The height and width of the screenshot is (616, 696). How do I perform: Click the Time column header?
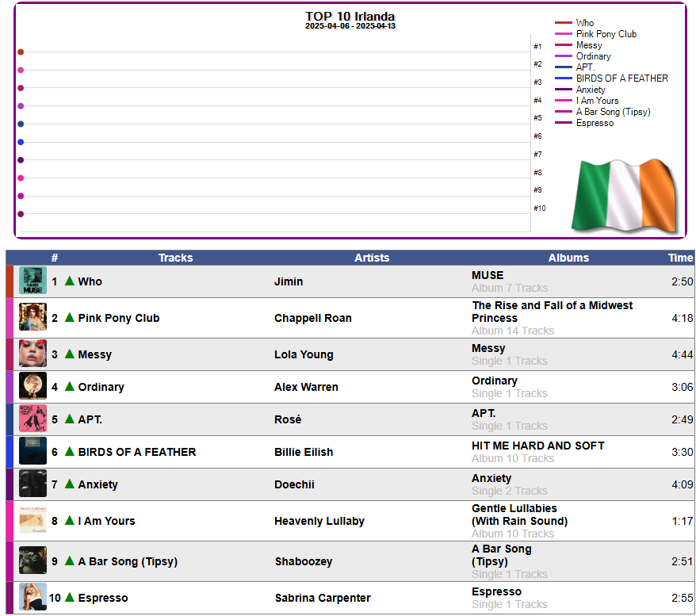click(x=680, y=258)
